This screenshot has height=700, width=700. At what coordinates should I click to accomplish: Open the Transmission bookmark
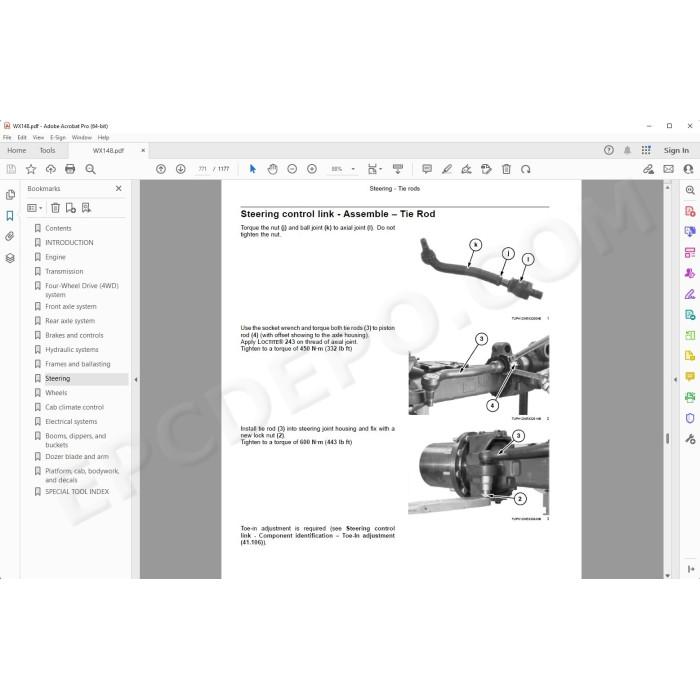click(64, 271)
